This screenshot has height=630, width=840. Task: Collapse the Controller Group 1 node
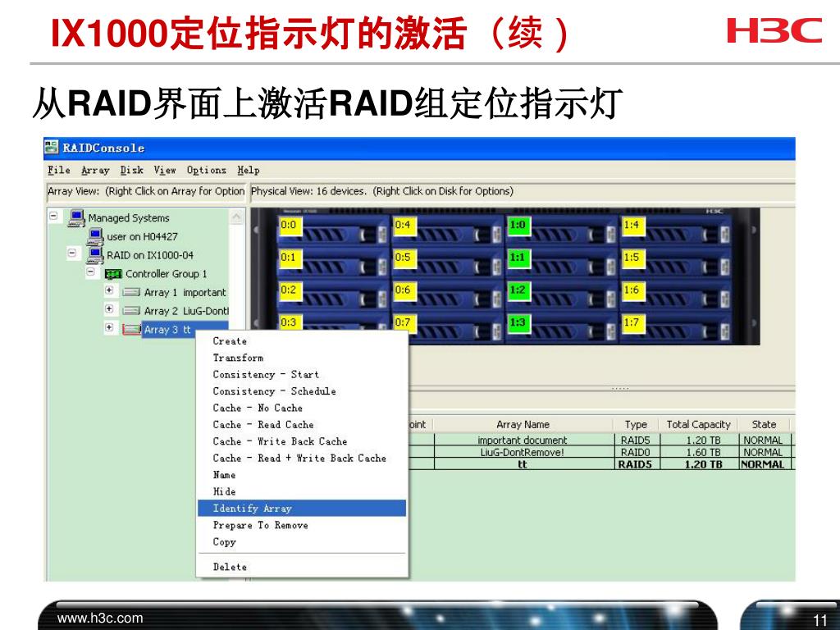91,272
